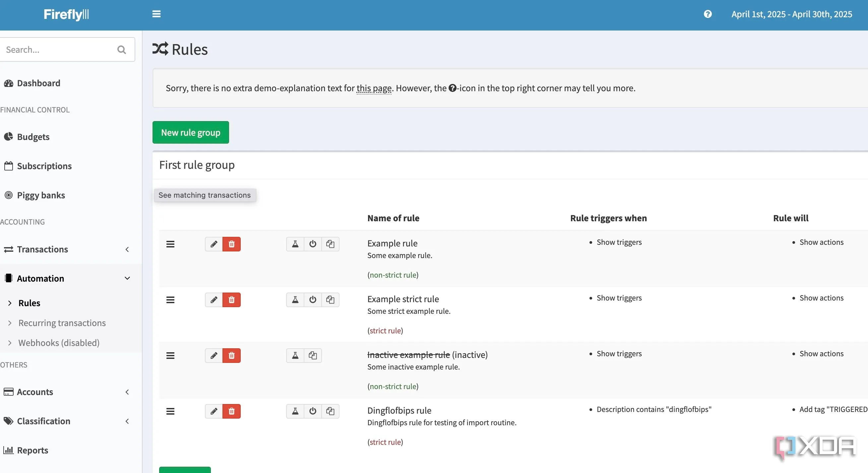Test Example rule with flask icon
Viewport: 868px width, 473px height.
295,244
